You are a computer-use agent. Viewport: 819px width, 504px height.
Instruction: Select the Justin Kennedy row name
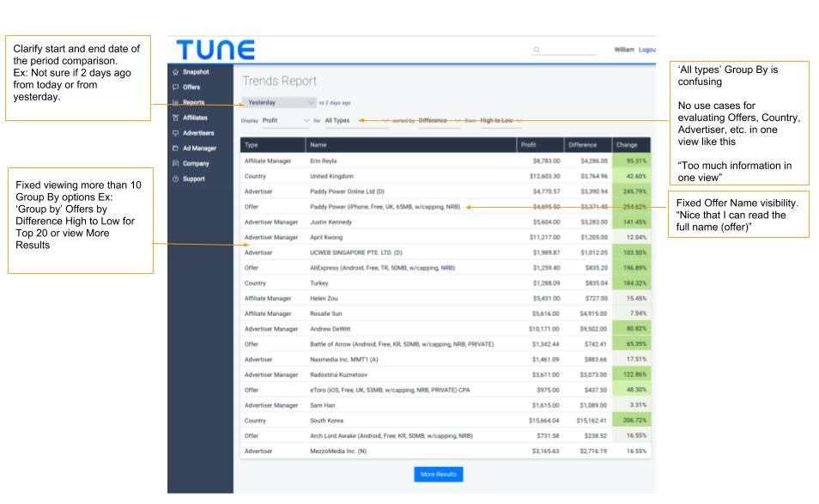point(331,222)
